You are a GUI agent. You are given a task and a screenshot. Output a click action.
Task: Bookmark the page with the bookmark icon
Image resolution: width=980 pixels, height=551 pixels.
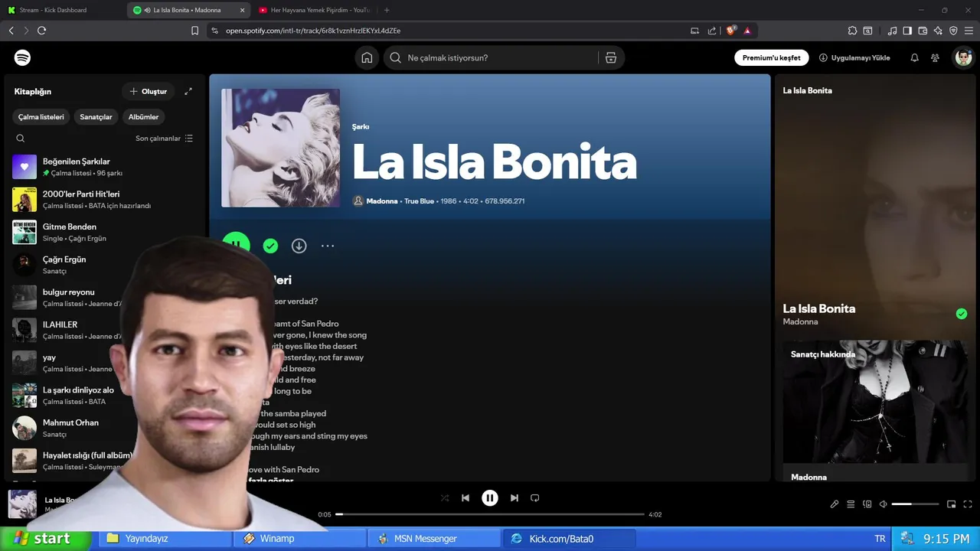point(194,31)
